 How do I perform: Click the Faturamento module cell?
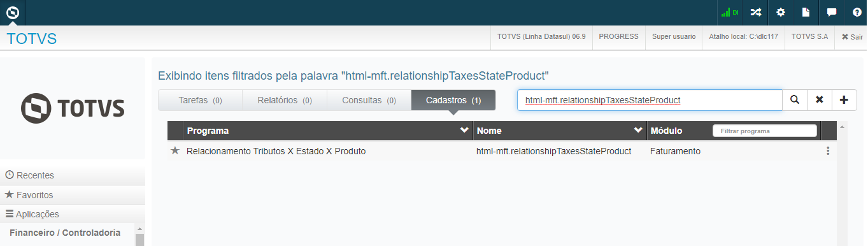[675, 151]
